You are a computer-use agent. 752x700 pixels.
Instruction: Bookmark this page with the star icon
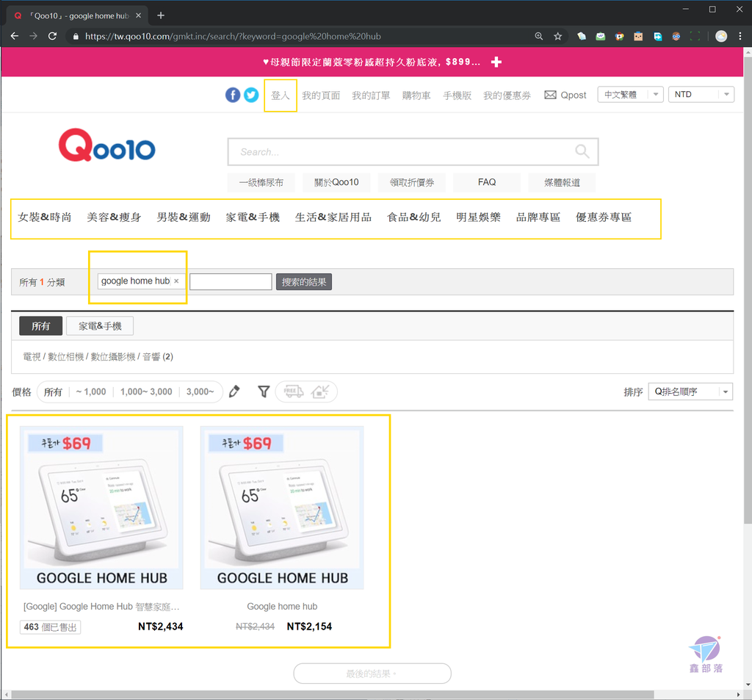click(x=558, y=36)
